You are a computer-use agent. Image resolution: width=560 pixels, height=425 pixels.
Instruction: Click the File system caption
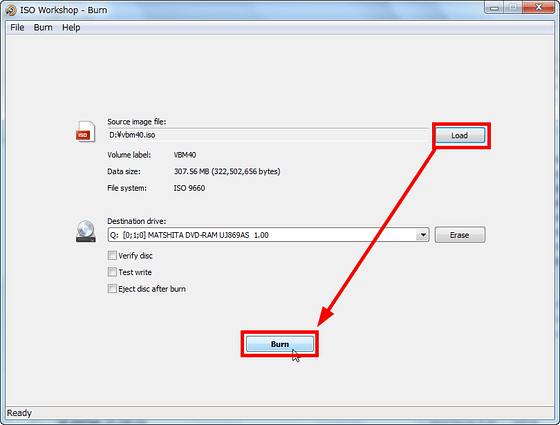tap(127, 188)
